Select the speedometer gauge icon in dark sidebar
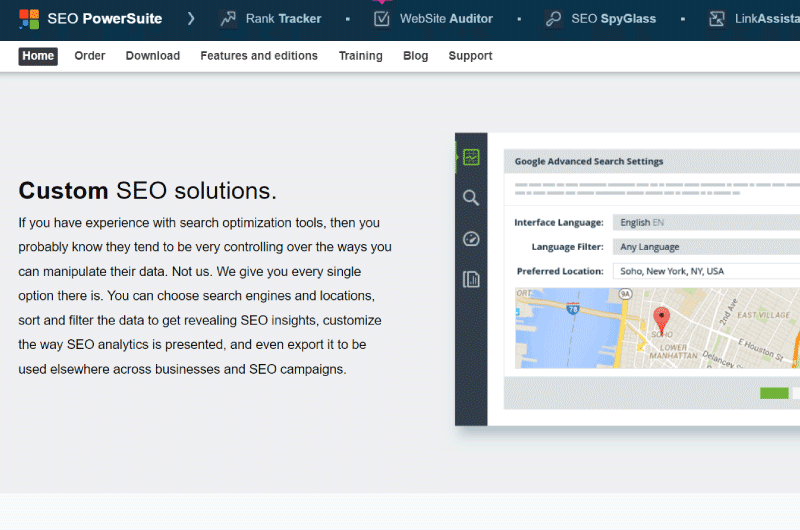 click(471, 238)
